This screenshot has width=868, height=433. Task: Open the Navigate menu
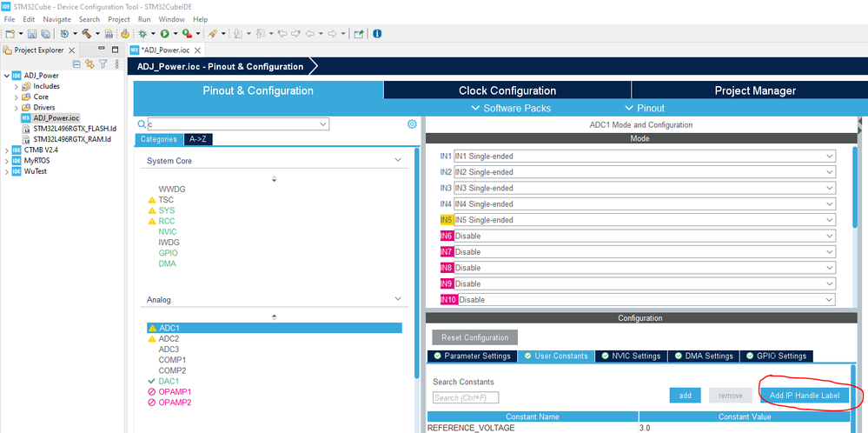[x=57, y=19]
